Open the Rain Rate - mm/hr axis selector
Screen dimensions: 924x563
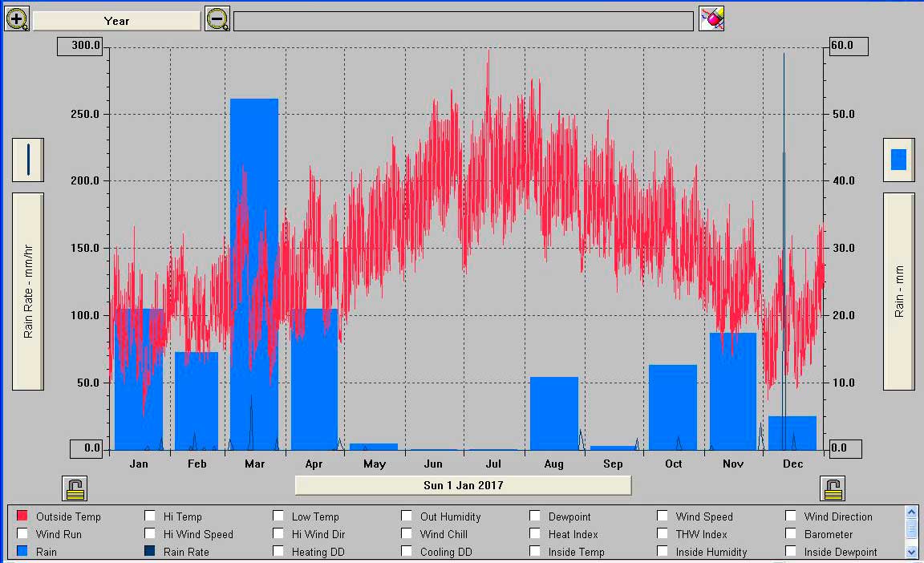click(x=28, y=291)
